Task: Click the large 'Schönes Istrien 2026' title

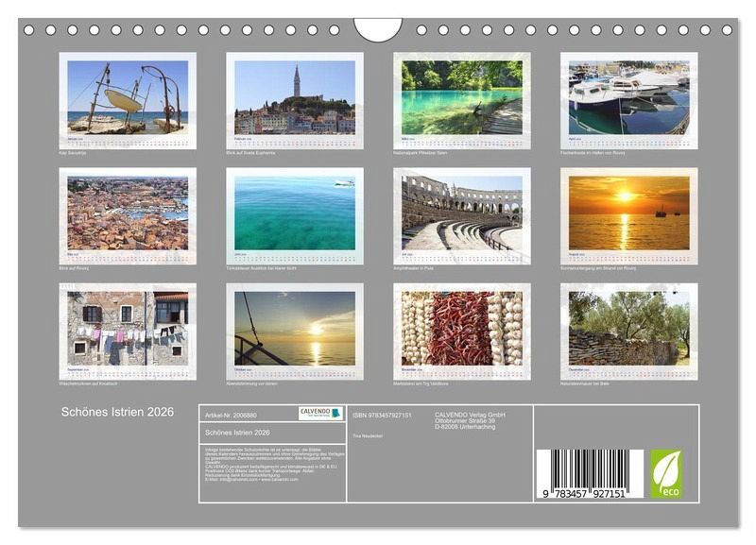Action: (x=117, y=412)
